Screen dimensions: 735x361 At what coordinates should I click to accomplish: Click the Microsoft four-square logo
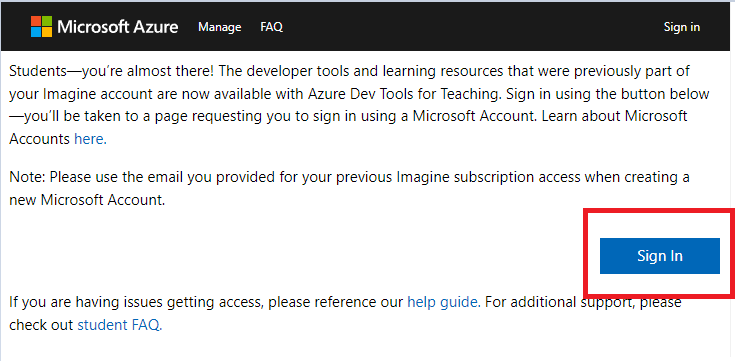tap(41, 27)
